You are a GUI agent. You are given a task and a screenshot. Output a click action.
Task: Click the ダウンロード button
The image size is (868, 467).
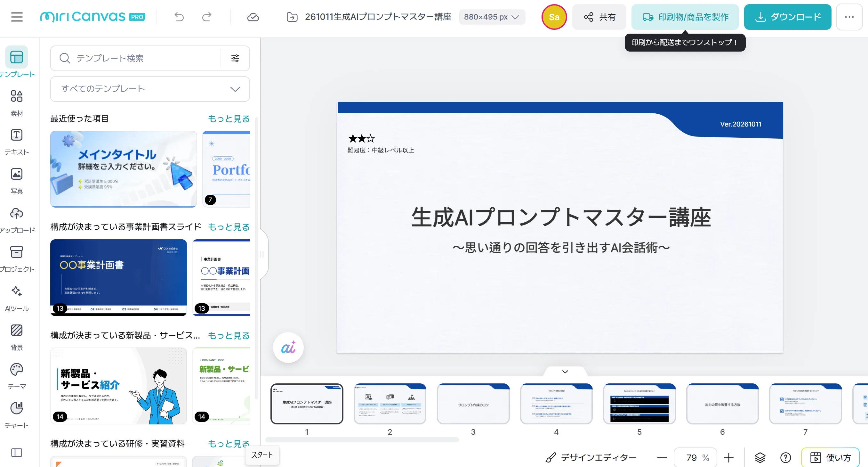[x=787, y=17]
